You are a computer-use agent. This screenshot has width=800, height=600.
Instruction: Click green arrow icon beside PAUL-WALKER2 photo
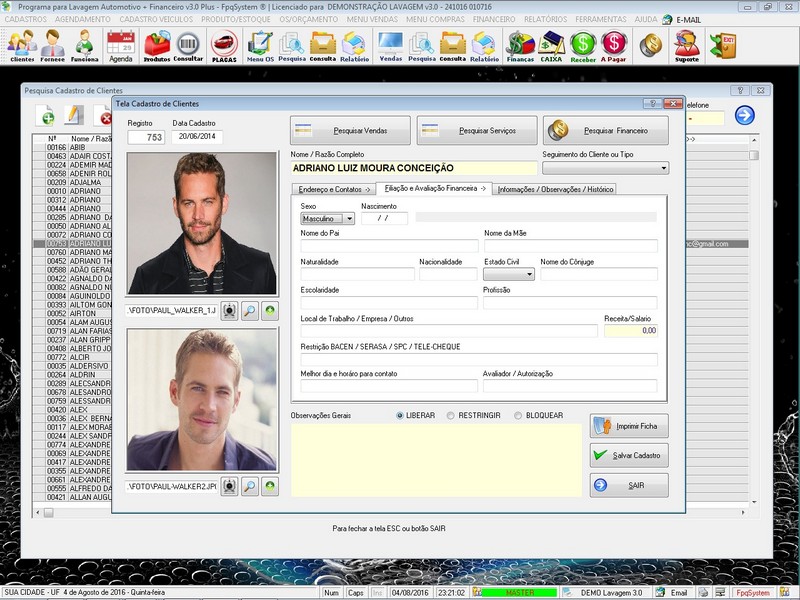tap(270, 486)
